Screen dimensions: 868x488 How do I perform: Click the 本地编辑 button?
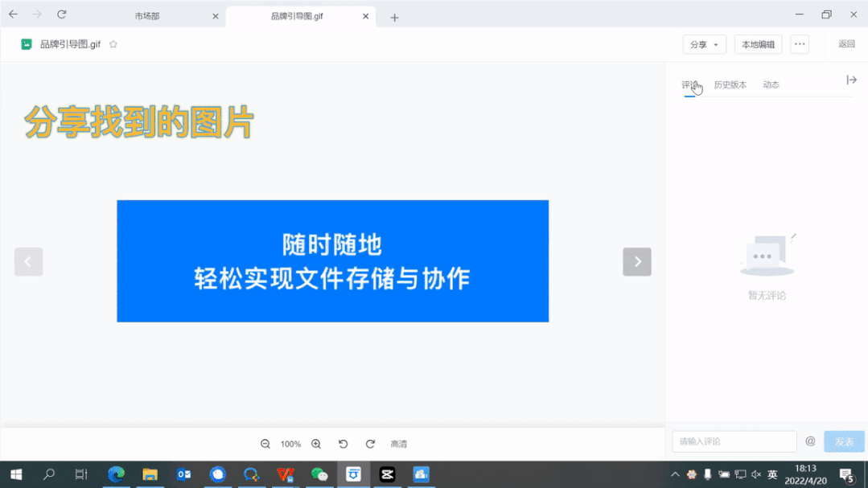[757, 44]
